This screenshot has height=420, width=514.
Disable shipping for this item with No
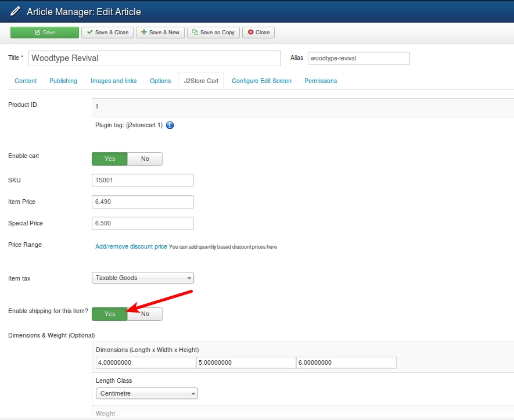[x=145, y=314]
